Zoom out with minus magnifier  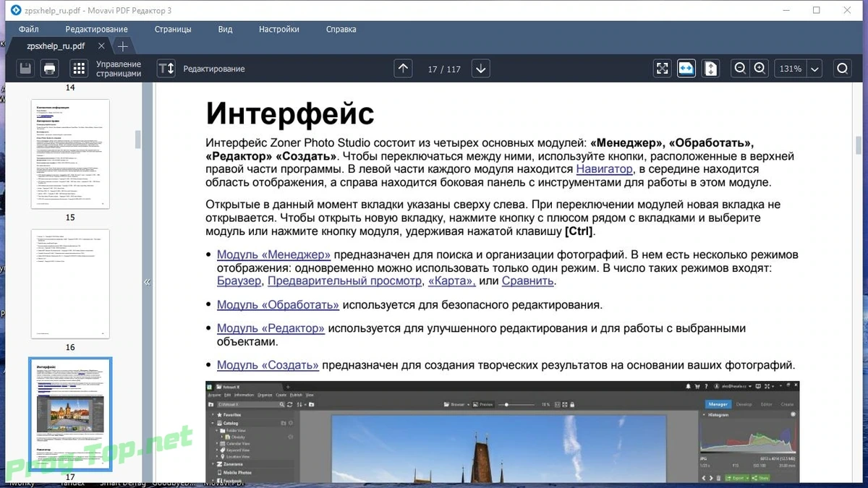[x=740, y=69]
